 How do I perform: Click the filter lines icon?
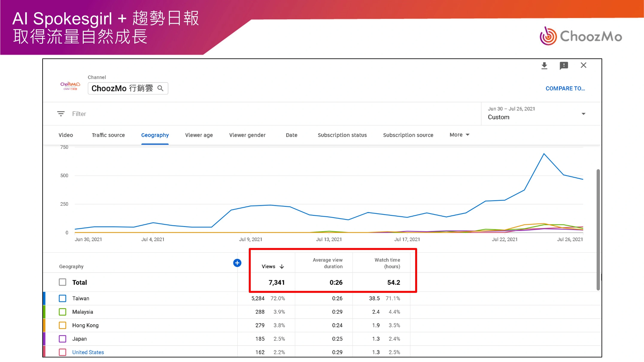pyautogui.click(x=61, y=114)
